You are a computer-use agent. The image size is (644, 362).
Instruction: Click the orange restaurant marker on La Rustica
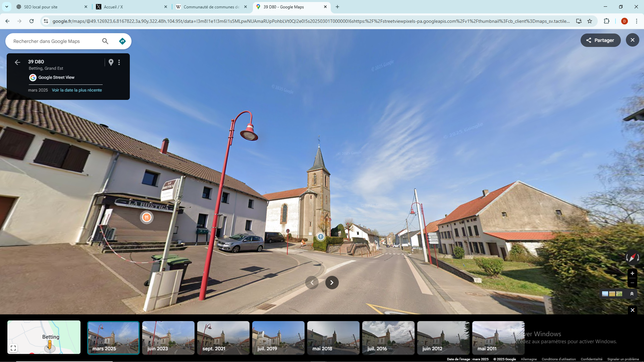(147, 218)
